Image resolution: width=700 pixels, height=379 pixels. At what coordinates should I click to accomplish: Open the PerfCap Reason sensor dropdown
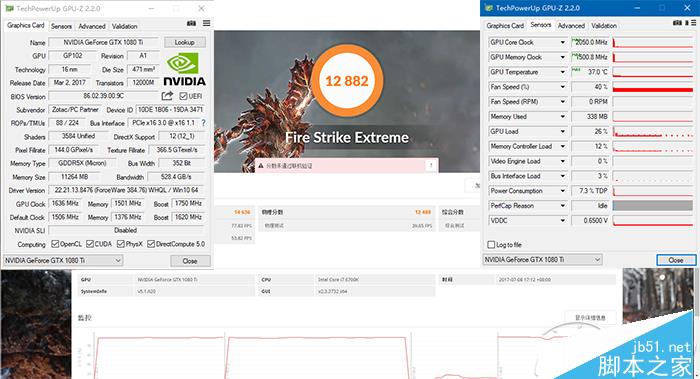point(562,206)
